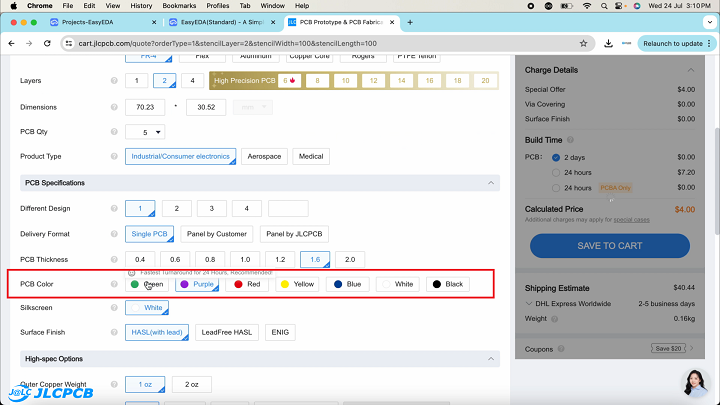Screen dimensions: 720x405
Task: Bookmark this page with the star icon
Action: (584, 43)
